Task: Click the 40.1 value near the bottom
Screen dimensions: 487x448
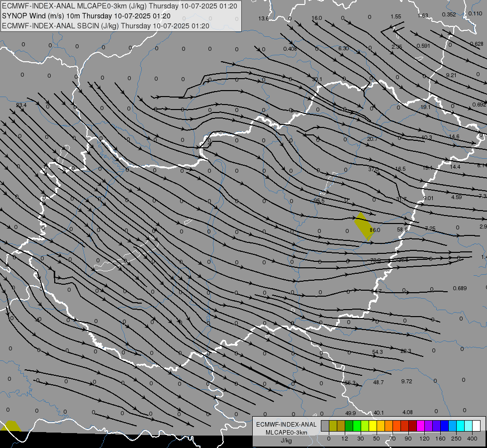Action: coord(379,413)
